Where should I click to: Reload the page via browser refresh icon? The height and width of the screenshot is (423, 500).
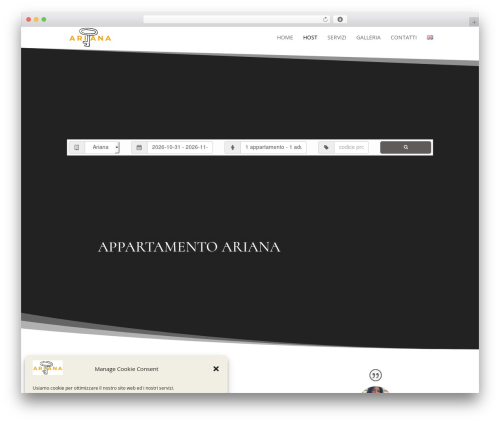[x=325, y=19]
